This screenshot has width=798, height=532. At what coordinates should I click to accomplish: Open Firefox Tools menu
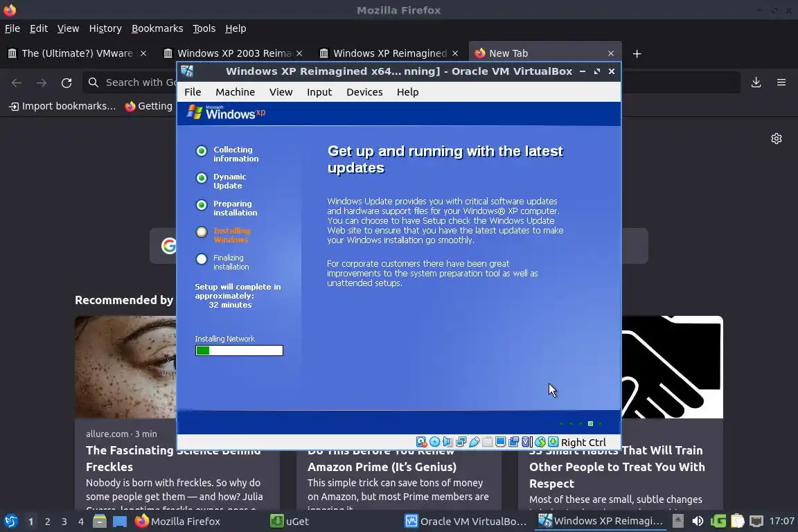click(204, 28)
